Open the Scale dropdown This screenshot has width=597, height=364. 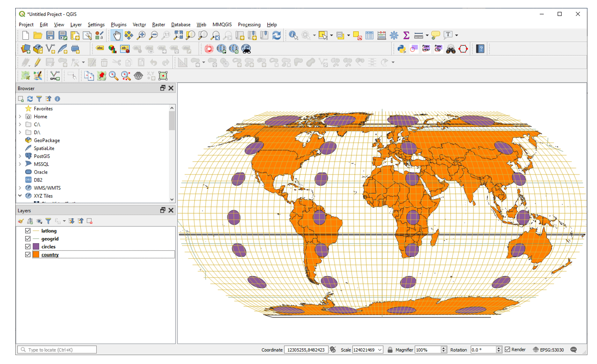380,349
